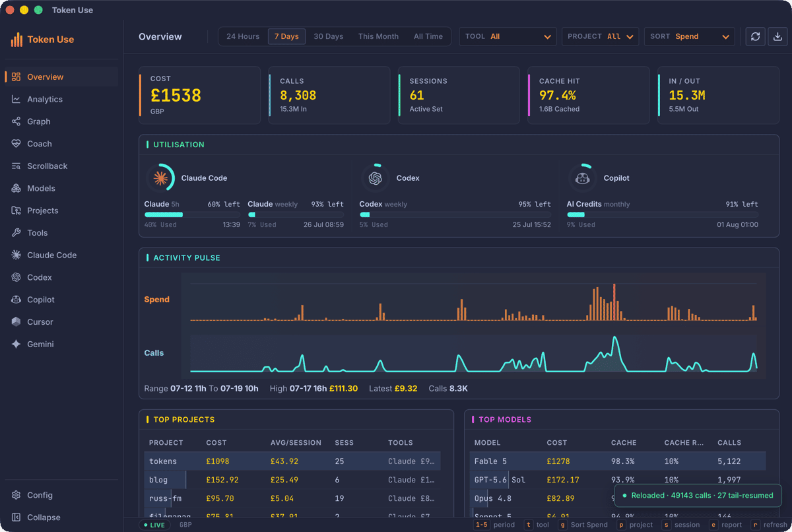Click the Coach heart icon in the sidebar

coord(16,144)
